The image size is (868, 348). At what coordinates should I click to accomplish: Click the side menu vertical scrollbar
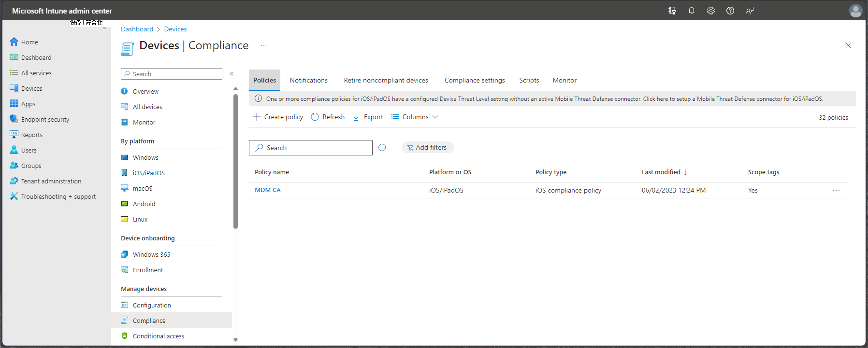point(235,161)
